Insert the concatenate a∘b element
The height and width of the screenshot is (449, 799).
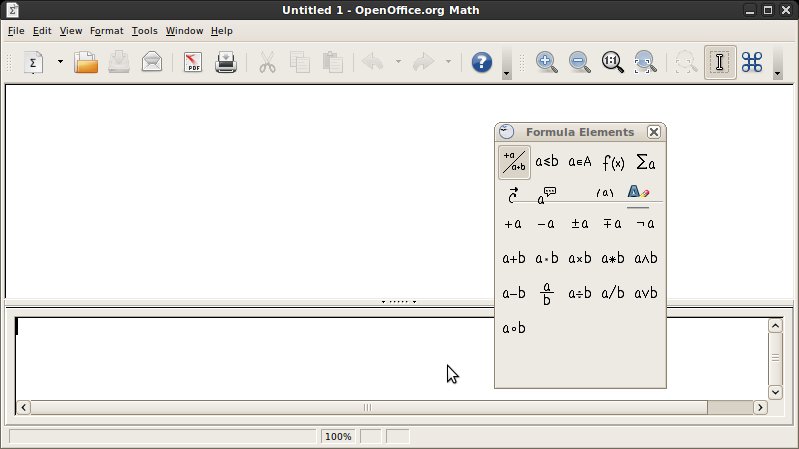(514, 328)
